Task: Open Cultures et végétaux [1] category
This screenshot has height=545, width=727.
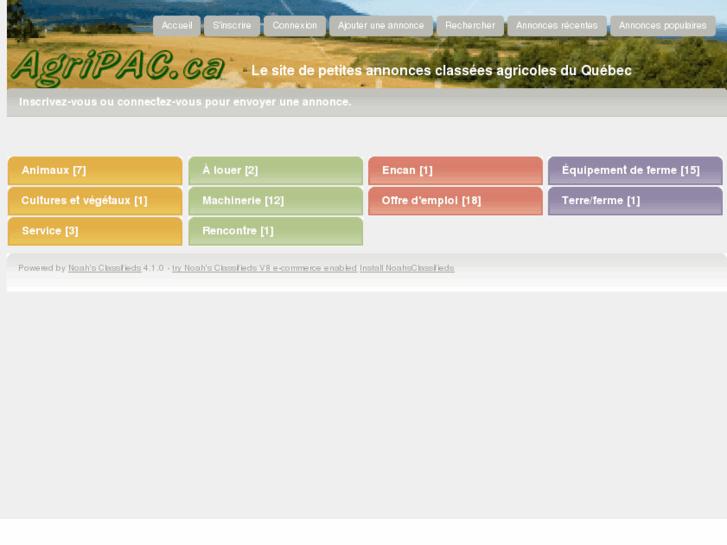Action: (95, 201)
